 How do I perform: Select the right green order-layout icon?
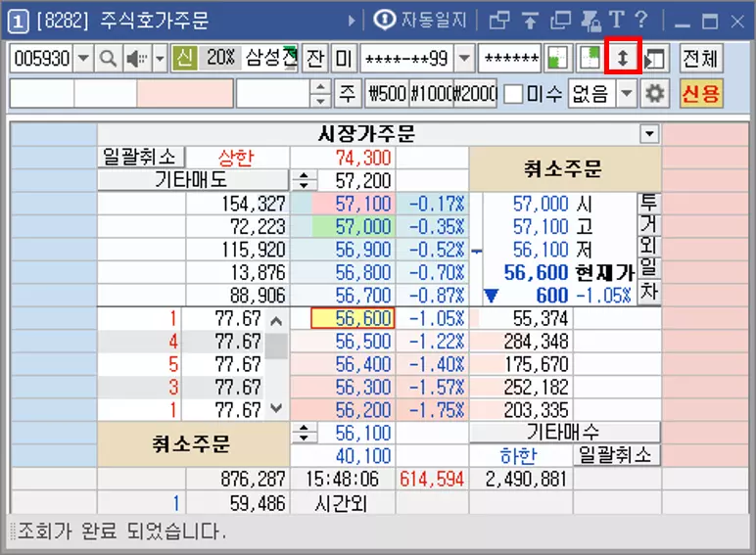coord(591,59)
